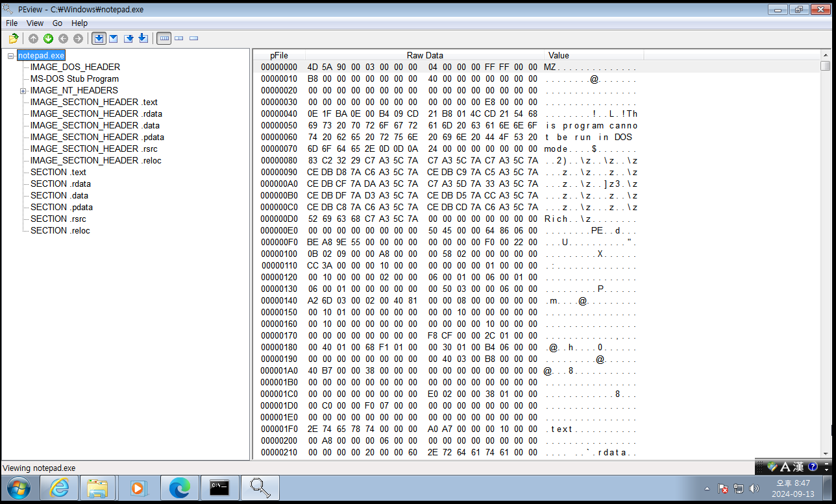Image resolution: width=836 pixels, height=504 pixels.
Task: Choose the single-segment narrow width view icon
Action: coord(193,38)
